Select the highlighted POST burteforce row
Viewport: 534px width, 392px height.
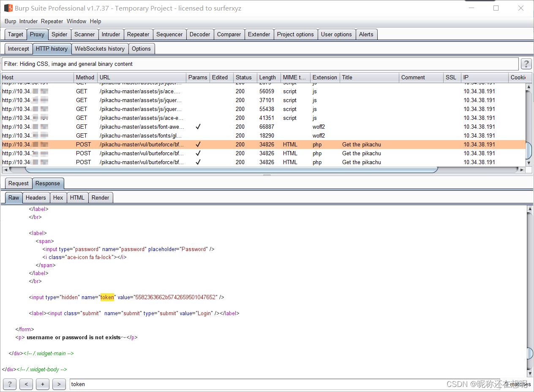point(264,144)
